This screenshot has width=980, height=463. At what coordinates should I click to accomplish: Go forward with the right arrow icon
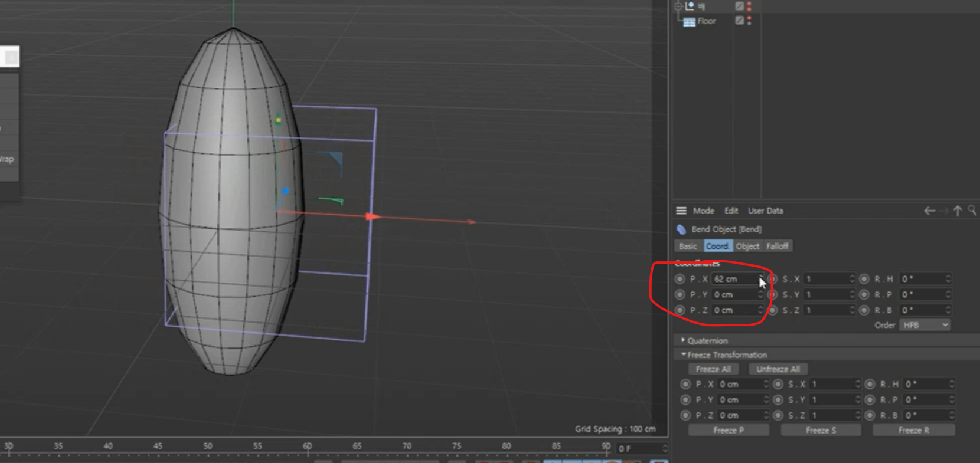pos(943,211)
